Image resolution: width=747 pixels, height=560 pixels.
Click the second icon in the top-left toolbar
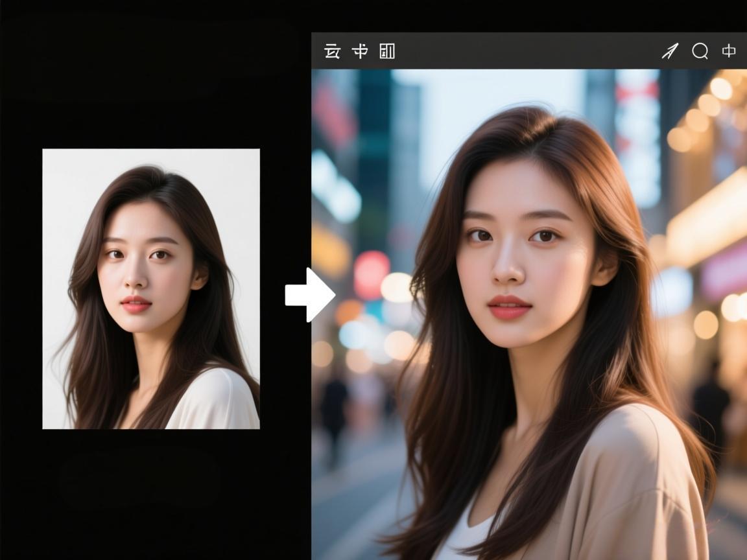360,51
